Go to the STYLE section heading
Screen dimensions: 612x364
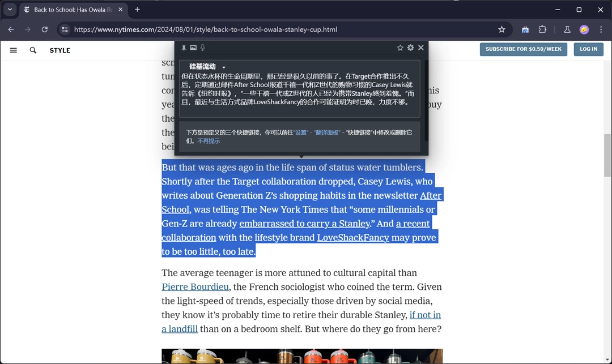pos(59,50)
